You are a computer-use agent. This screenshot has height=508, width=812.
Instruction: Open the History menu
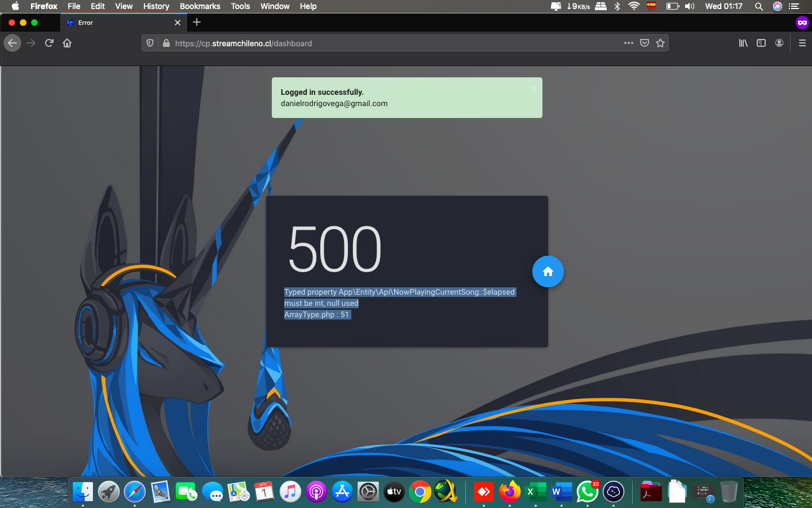pyautogui.click(x=156, y=6)
